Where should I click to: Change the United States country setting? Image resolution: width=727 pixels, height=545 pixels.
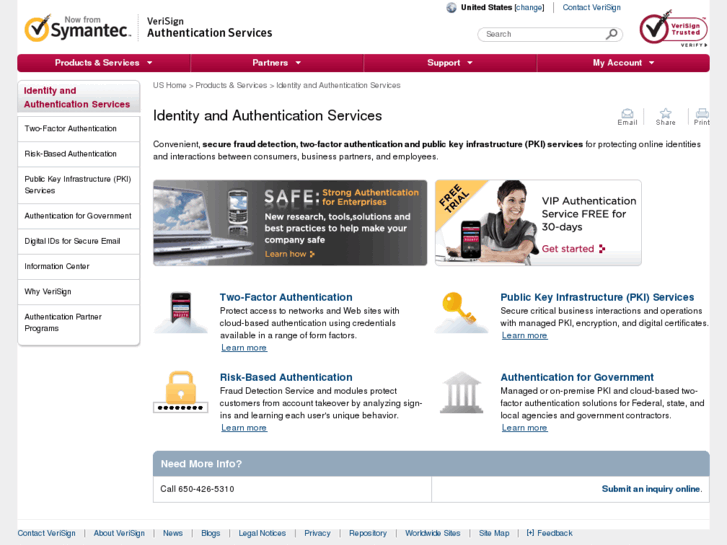[x=529, y=8]
